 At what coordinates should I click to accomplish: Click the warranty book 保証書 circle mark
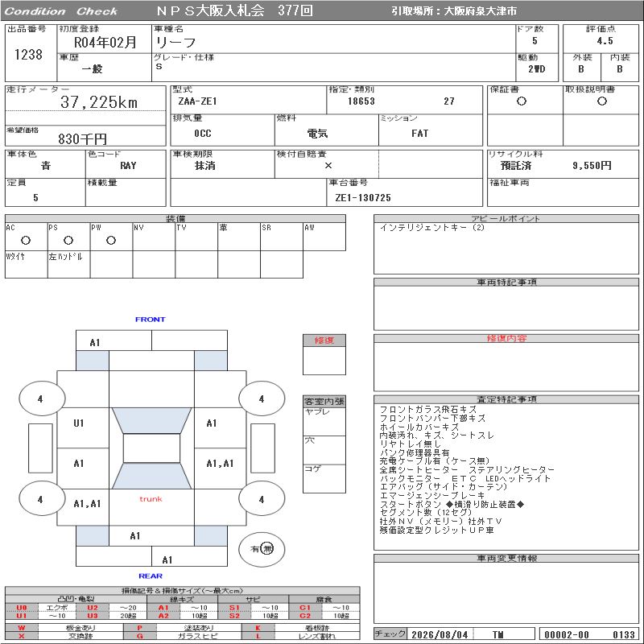pyautogui.click(x=522, y=101)
